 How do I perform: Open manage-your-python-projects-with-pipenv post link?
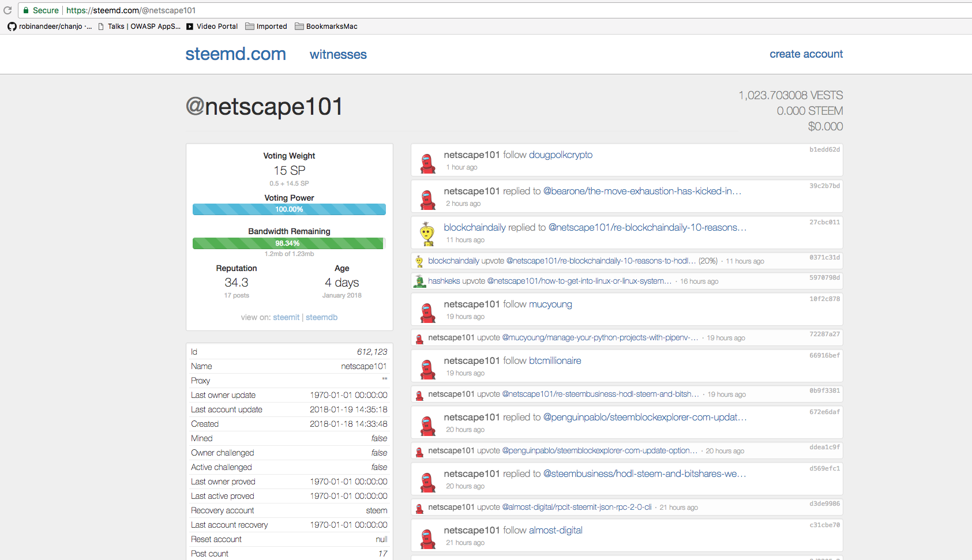tap(600, 337)
